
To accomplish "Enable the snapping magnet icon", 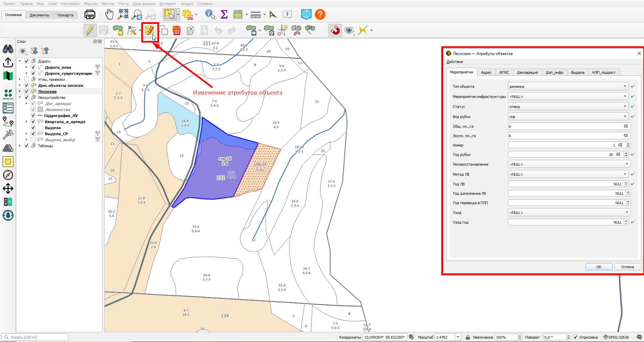I will click(x=335, y=30).
